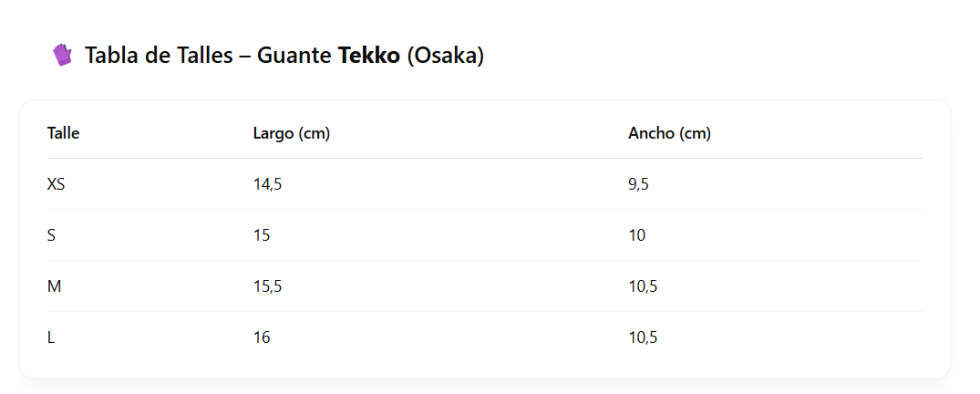Select the L size cell

click(51, 337)
